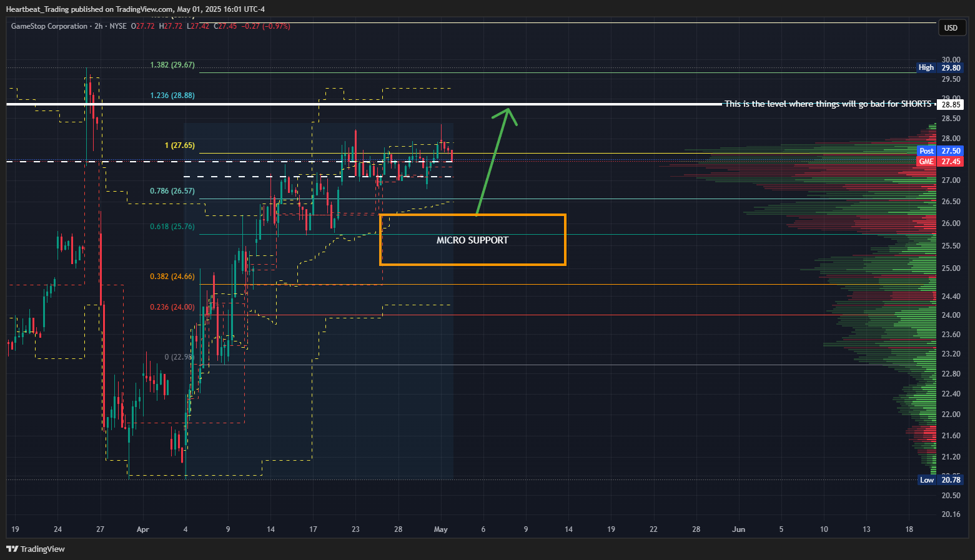Click the May label on the time axis
This screenshot has height=560, width=975.
coord(441,529)
